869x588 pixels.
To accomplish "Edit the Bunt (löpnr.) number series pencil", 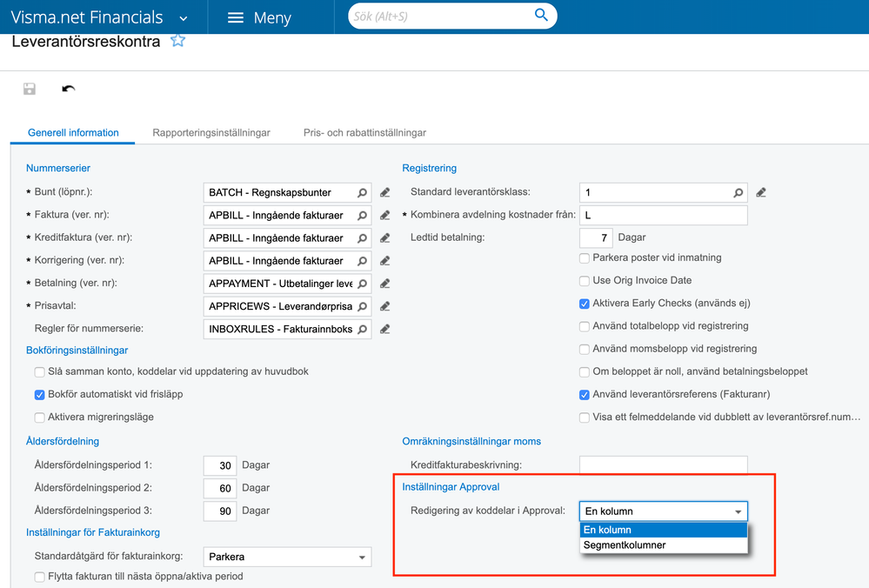I will [x=384, y=192].
